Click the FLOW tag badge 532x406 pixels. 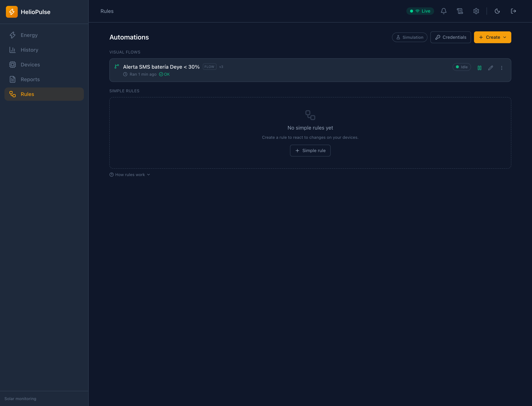pyautogui.click(x=209, y=67)
